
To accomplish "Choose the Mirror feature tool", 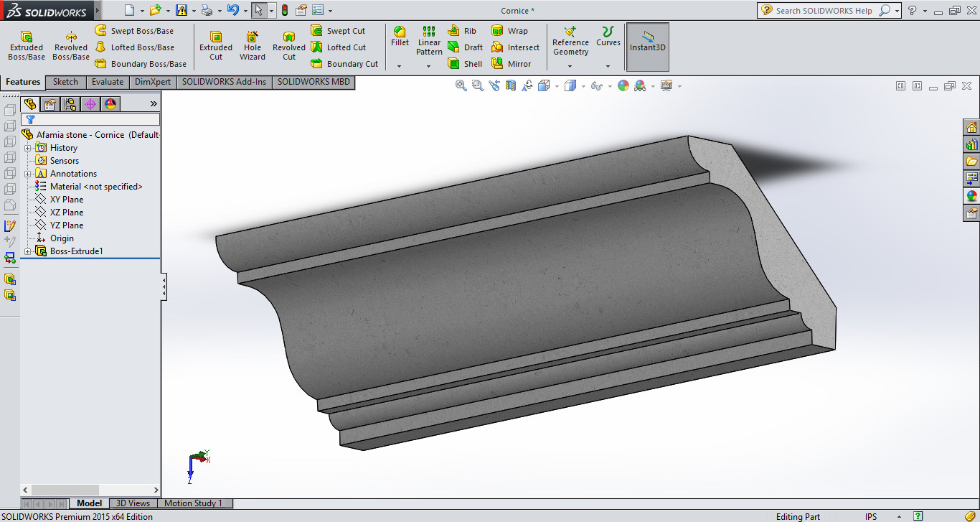I will (x=511, y=64).
